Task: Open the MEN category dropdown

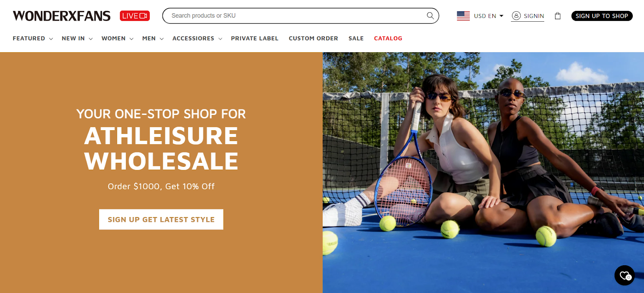Action: pos(153,39)
